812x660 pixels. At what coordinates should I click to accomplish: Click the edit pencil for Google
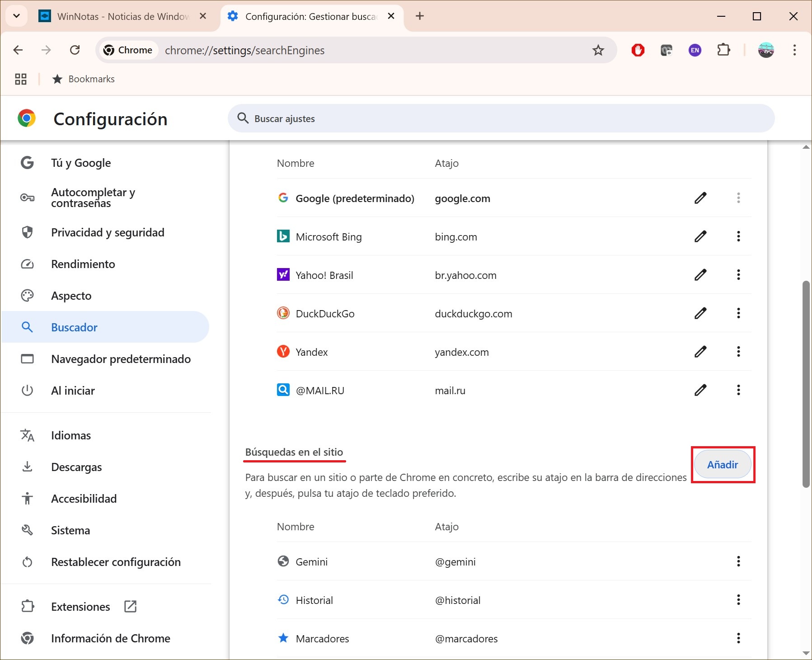(x=700, y=198)
